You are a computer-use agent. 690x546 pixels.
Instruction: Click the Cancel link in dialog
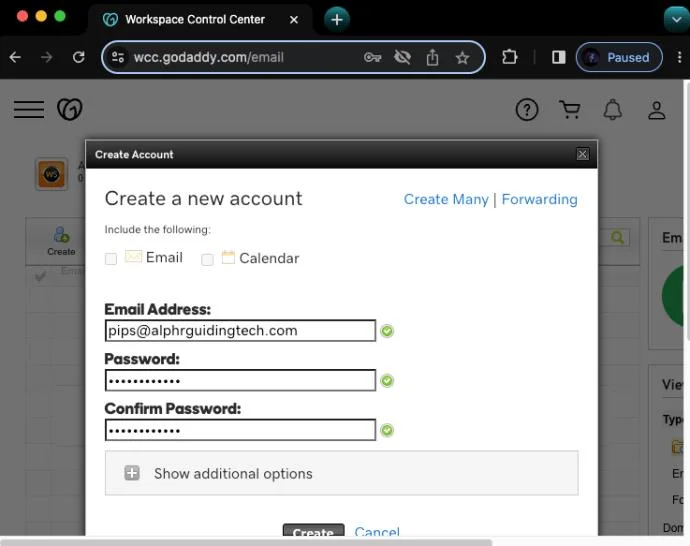377,531
